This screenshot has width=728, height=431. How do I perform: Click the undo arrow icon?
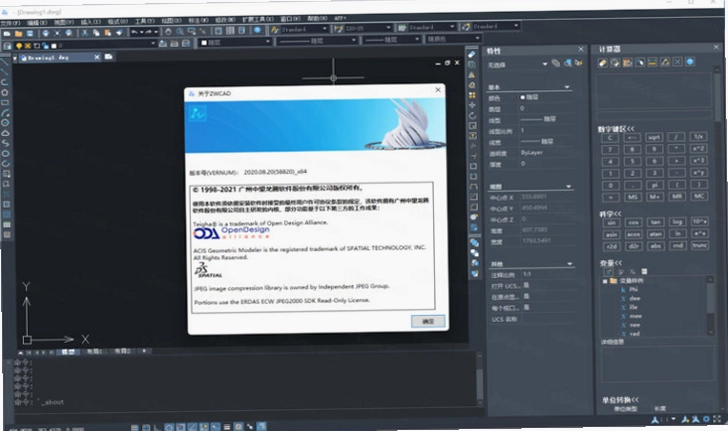134,32
